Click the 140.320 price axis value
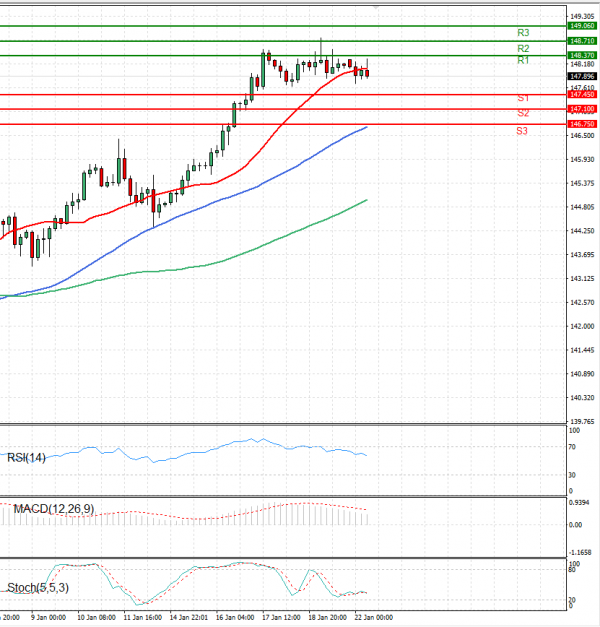The image size is (600, 627). coord(582,398)
